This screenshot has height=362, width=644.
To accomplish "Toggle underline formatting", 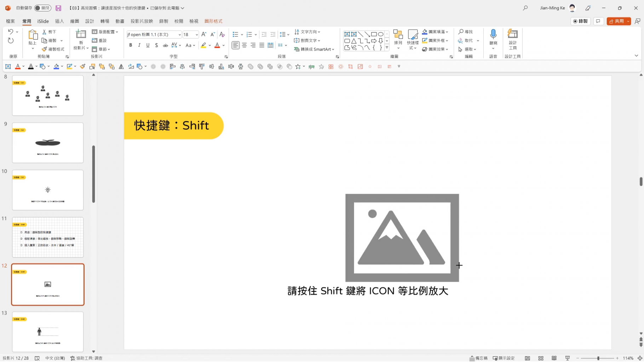I will point(148,45).
